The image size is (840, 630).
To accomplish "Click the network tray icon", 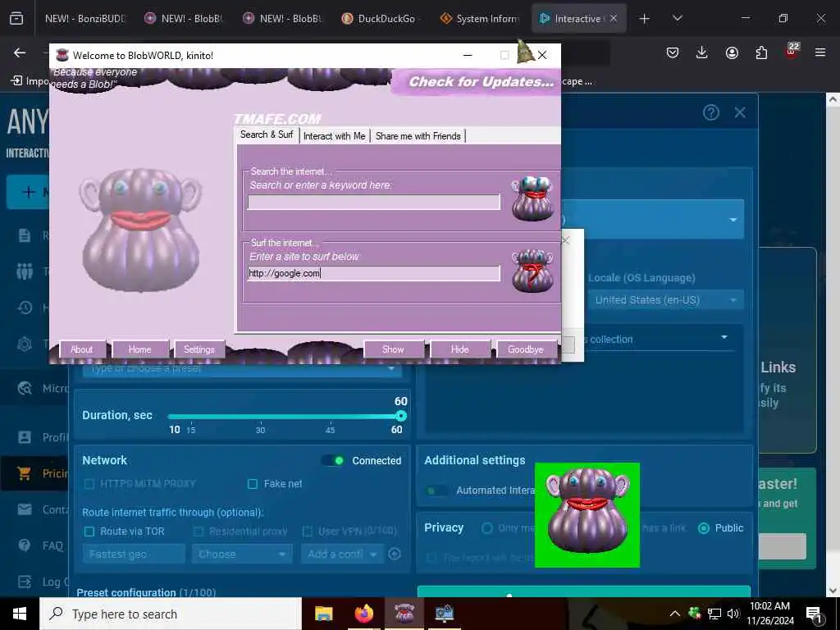I will tap(714, 614).
